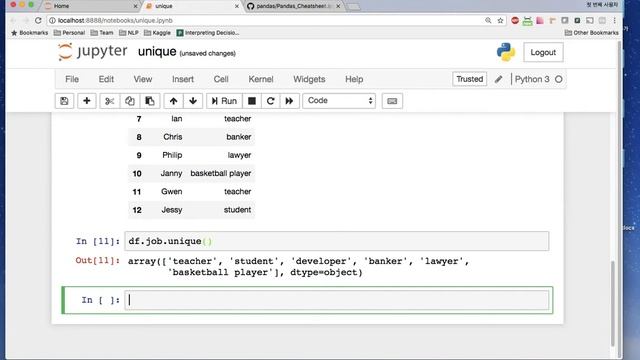Click the Jupyter logo

pos(93,52)
